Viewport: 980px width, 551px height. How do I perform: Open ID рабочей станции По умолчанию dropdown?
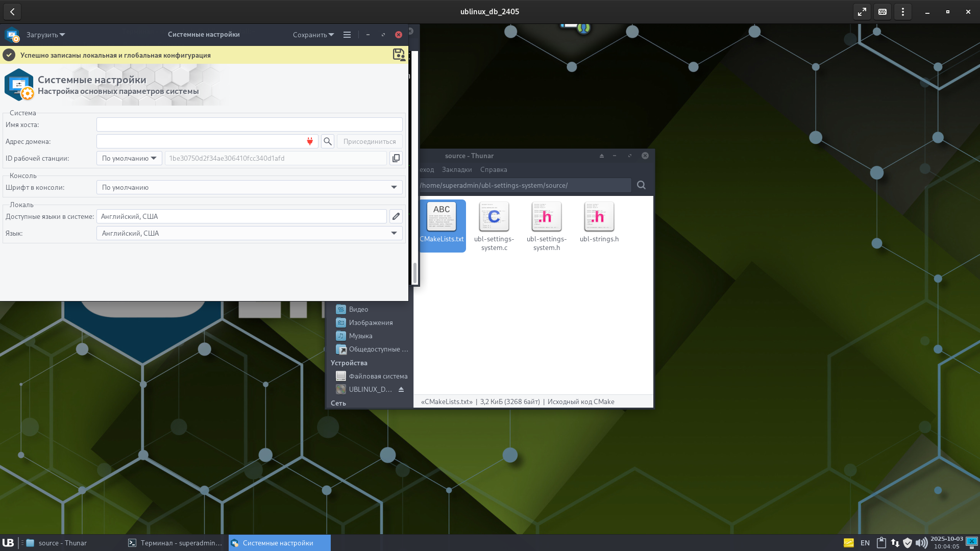coord(129,158)
